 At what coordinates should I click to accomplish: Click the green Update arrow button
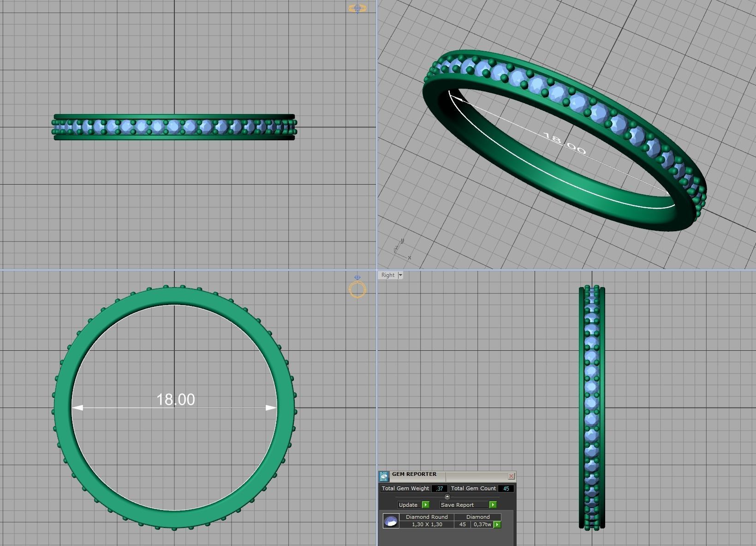(x=425, y=504)
